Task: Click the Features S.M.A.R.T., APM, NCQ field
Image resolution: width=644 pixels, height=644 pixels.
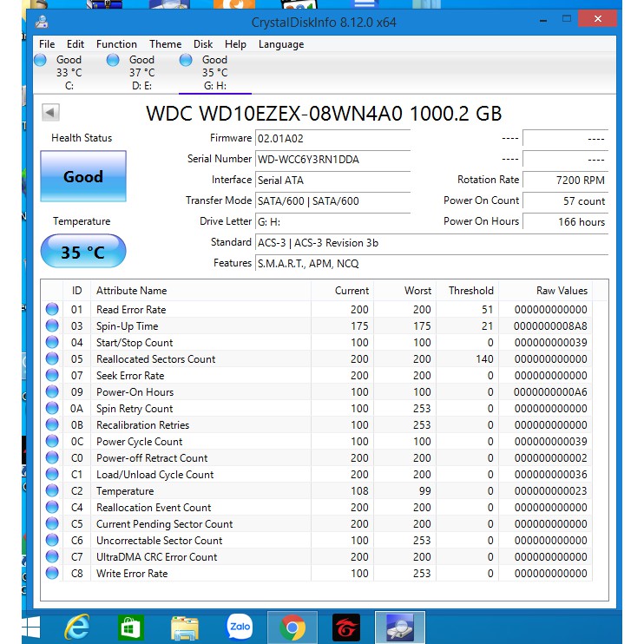Action: point(431,263)
